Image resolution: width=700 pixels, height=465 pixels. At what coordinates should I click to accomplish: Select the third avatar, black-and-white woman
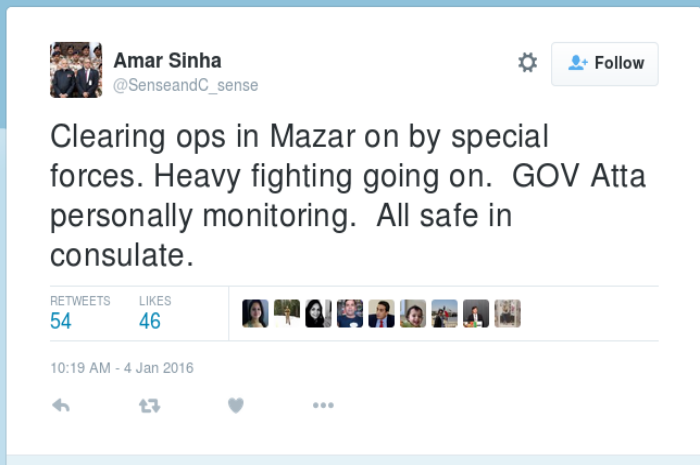(318, 313)
